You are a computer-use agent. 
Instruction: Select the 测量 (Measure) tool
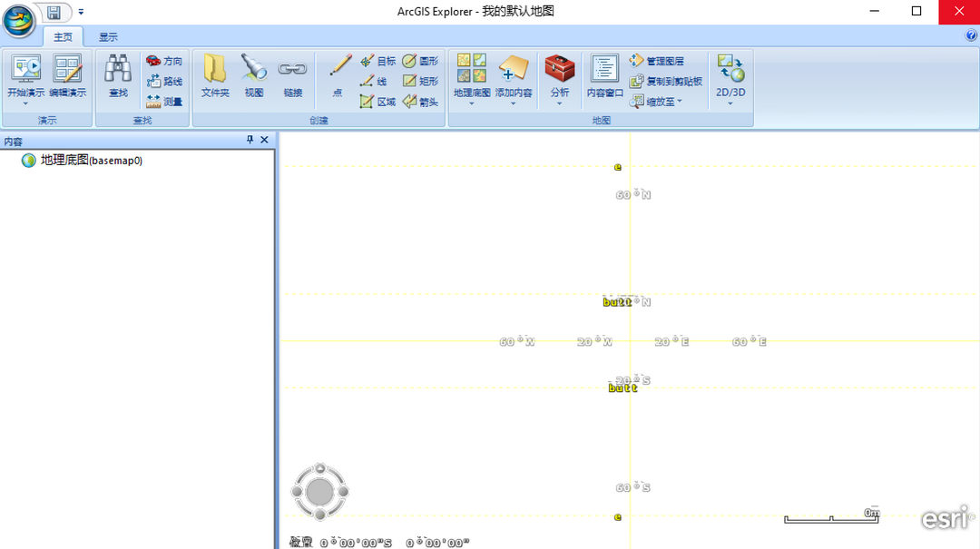point(164,102)
